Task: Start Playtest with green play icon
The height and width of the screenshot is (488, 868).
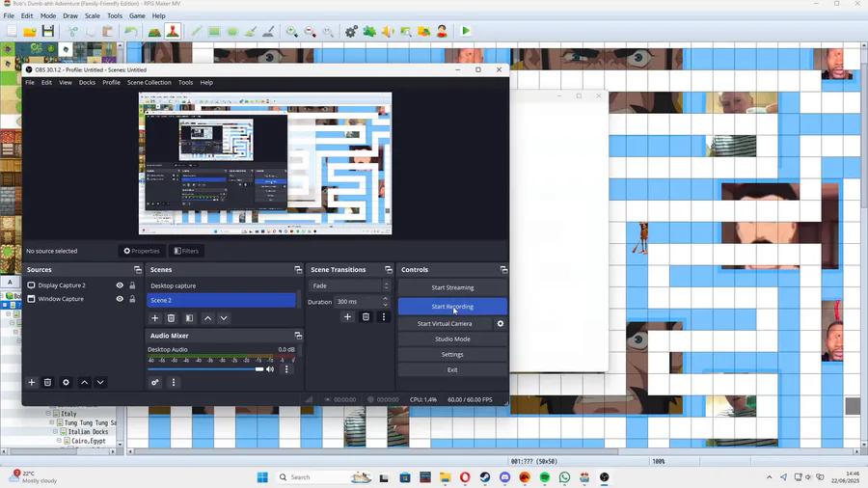Action: click(466, 31)
